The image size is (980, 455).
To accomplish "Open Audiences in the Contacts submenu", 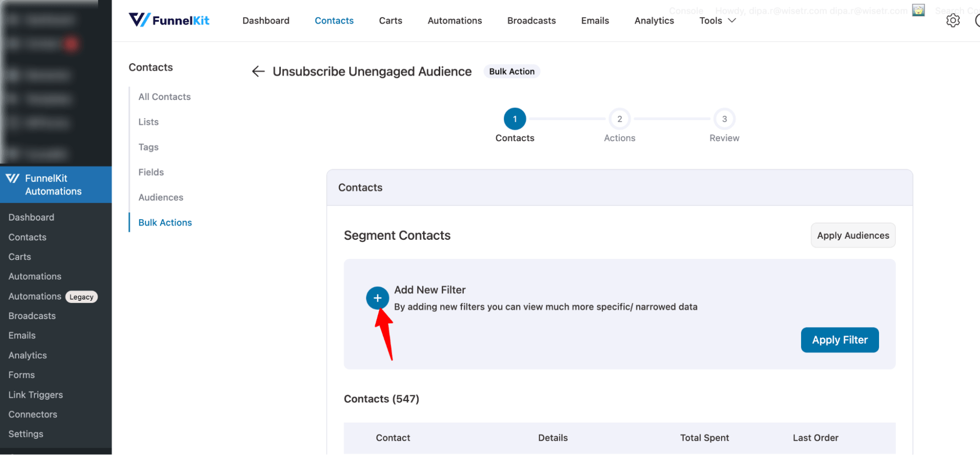I will pyautogui.click(x=161, y=198).
